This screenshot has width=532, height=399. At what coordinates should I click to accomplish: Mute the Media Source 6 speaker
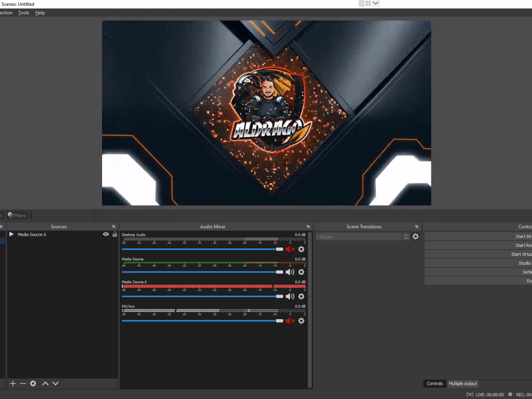pos(290,296)
